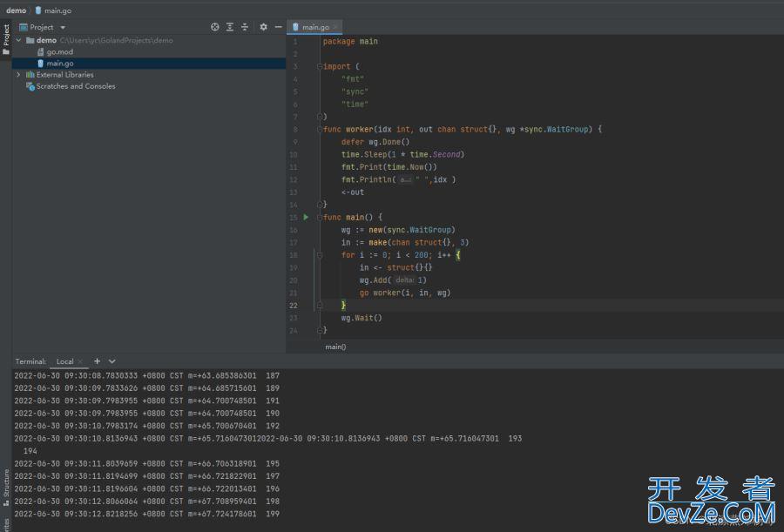Expand the External Libraries node
Image resolution: width=784 pixels, height=532 pixels.
pos(18,75)
